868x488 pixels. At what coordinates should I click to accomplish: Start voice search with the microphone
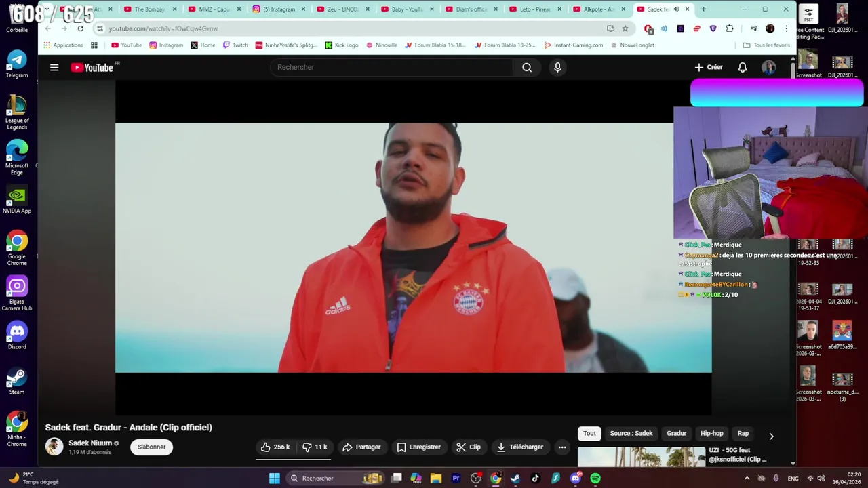click(x=557, y=67)
